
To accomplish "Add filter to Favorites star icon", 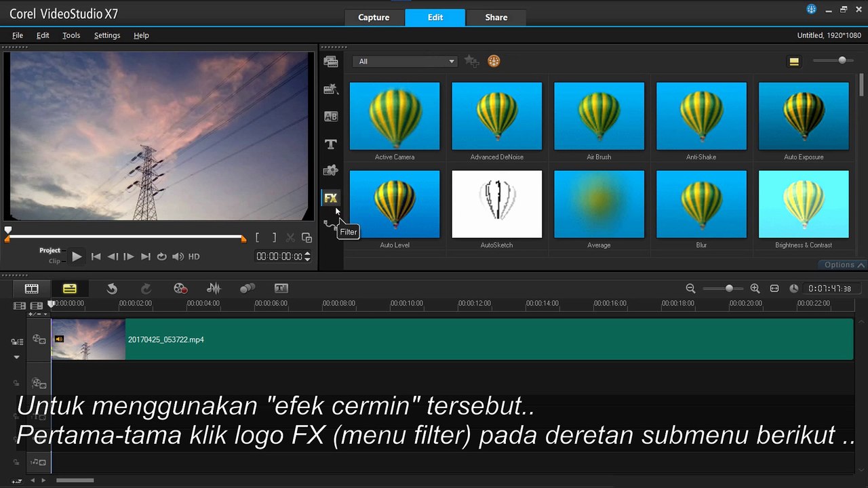I will [471, 61].
